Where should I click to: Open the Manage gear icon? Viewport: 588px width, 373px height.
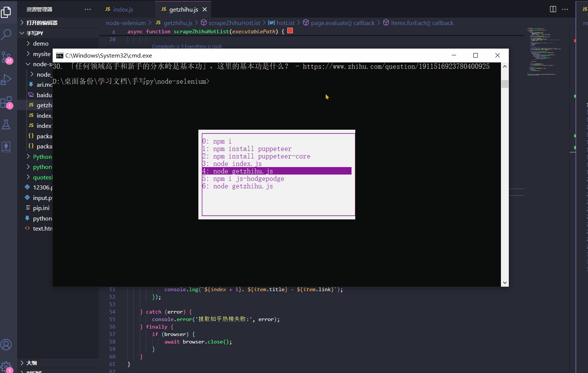pos(6,366)
